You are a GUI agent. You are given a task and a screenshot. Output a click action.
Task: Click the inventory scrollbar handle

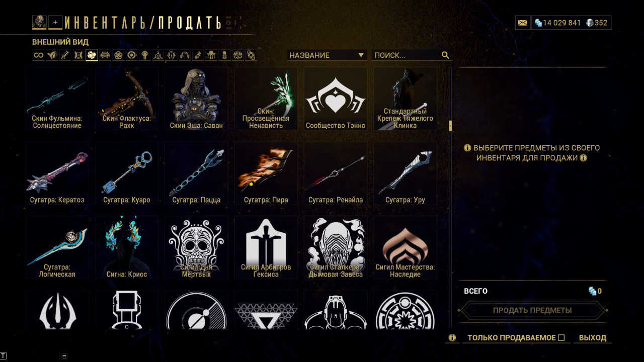pos(450,126)
